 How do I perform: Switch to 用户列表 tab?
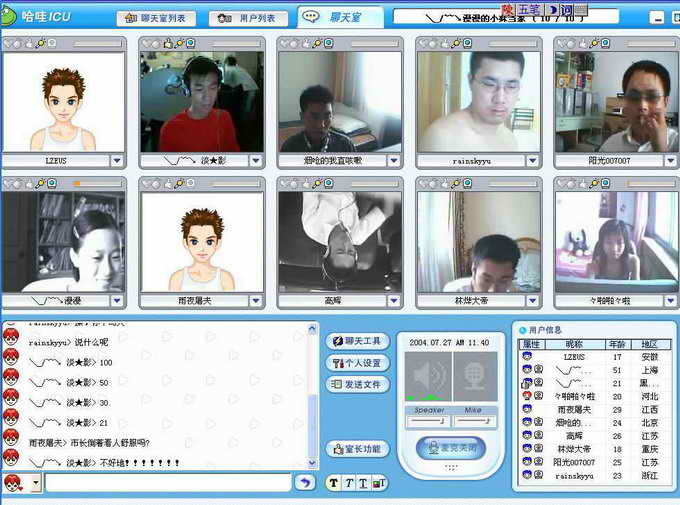point(247,18)
